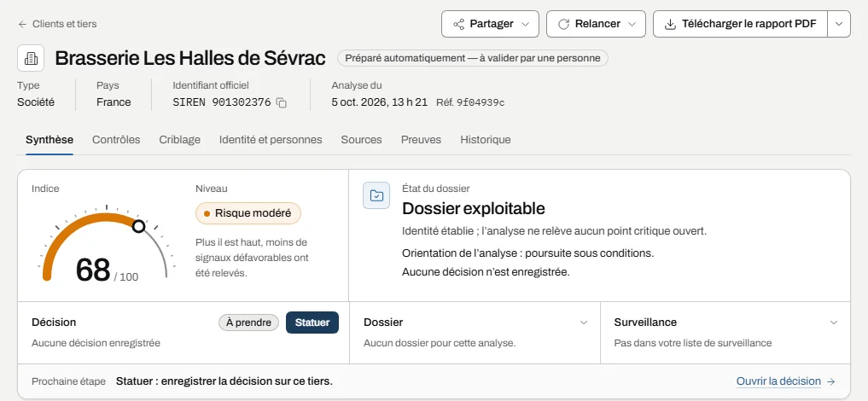The width and height of the screenshot is (868, 401).
Task: Open the Identité et personnes tab
Action: pyautogui.click(x=271, y=140)
